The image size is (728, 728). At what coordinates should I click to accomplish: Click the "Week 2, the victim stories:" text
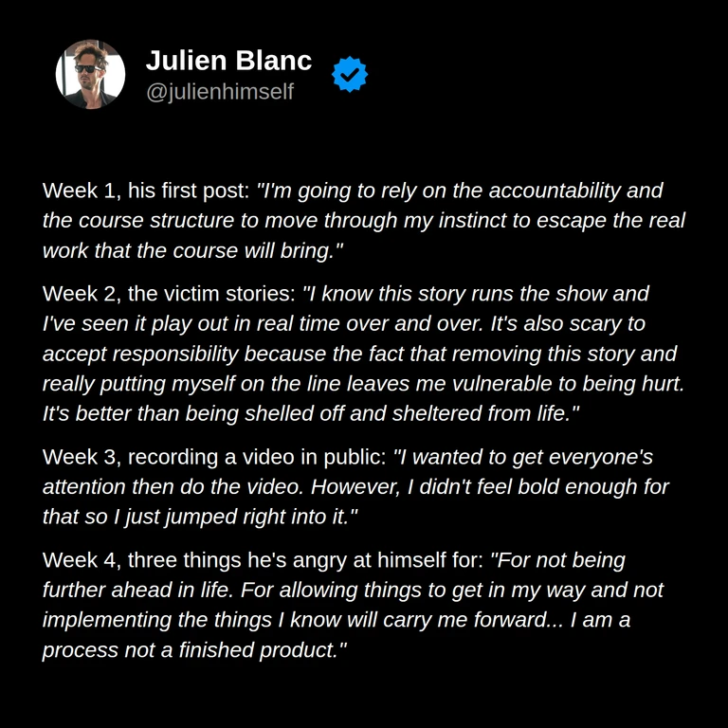[169, 294]
